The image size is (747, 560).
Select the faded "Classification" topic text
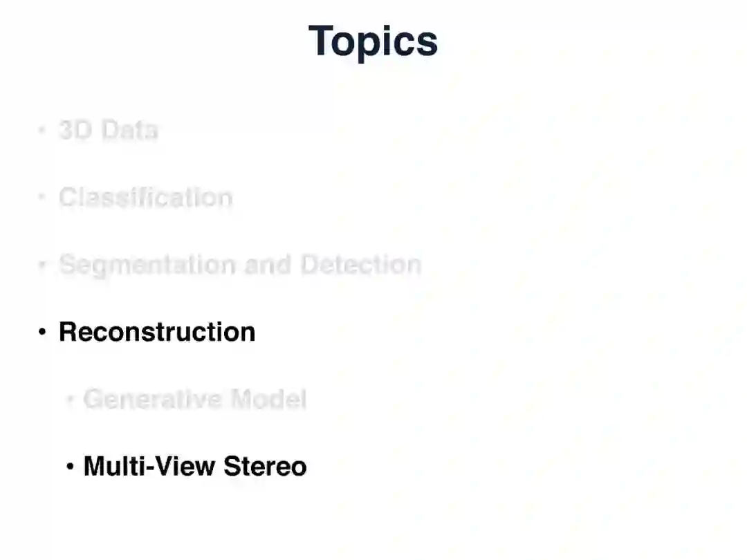coord(145,198)
